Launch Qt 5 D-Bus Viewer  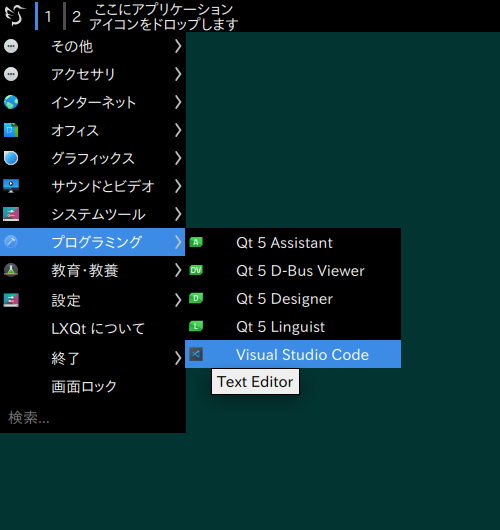coord(293,270)
